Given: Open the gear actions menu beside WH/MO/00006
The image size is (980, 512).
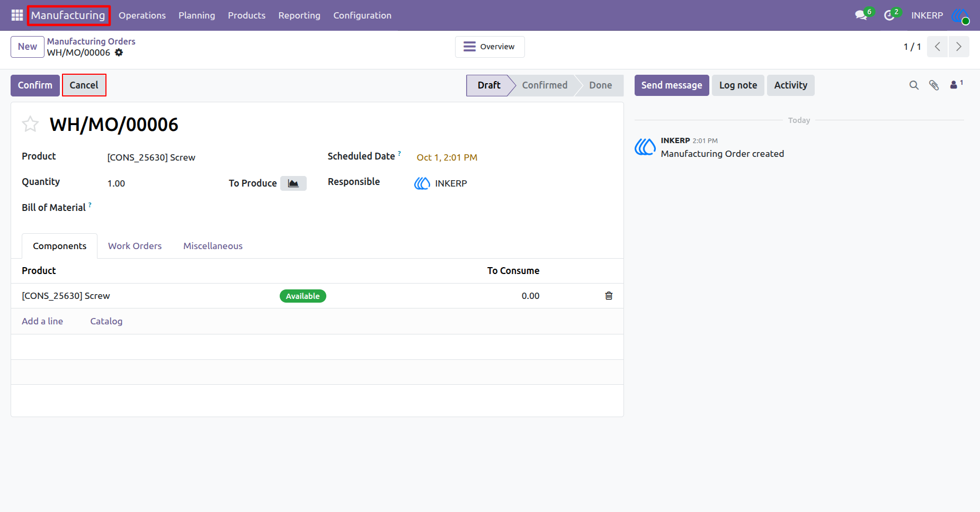Looking at the screenshot, I should [119, 52].
